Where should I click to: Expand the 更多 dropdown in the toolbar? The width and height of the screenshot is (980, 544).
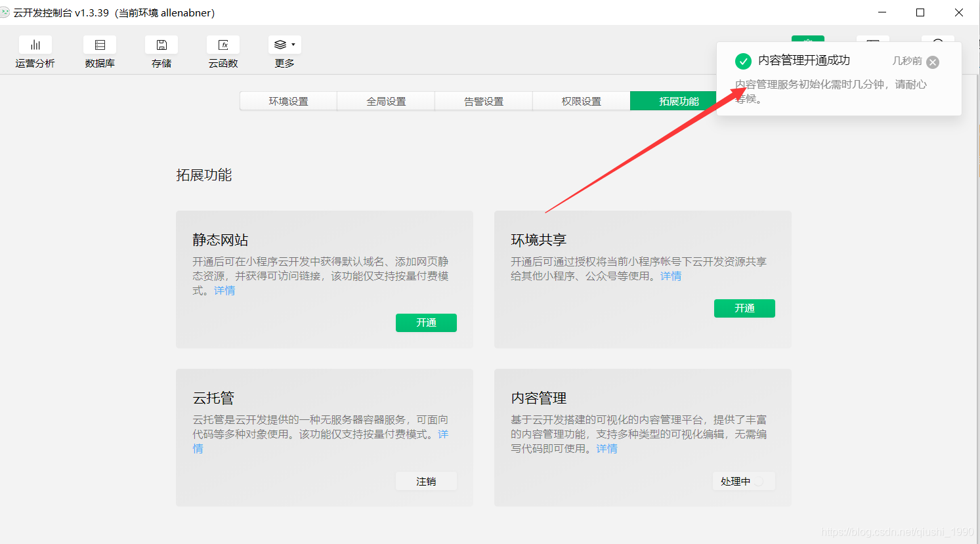click(285, 45)
